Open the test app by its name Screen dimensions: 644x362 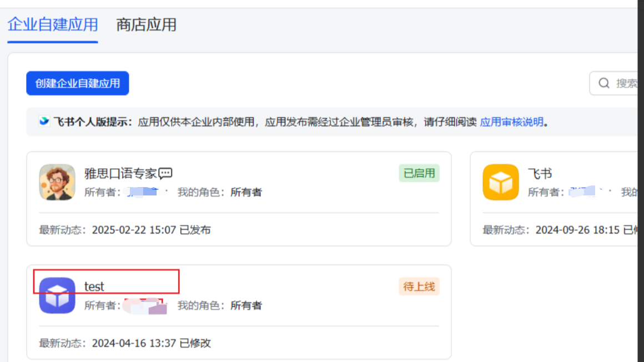94,286
